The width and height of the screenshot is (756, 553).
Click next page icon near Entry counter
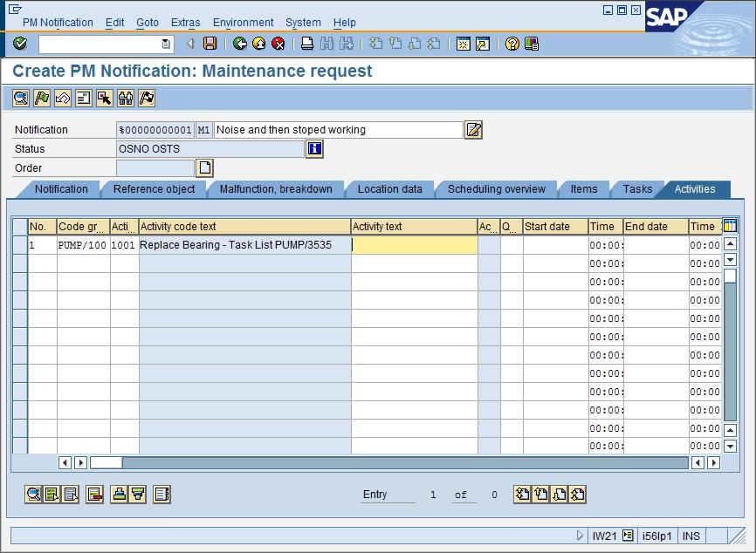click(x=560, y=495)
